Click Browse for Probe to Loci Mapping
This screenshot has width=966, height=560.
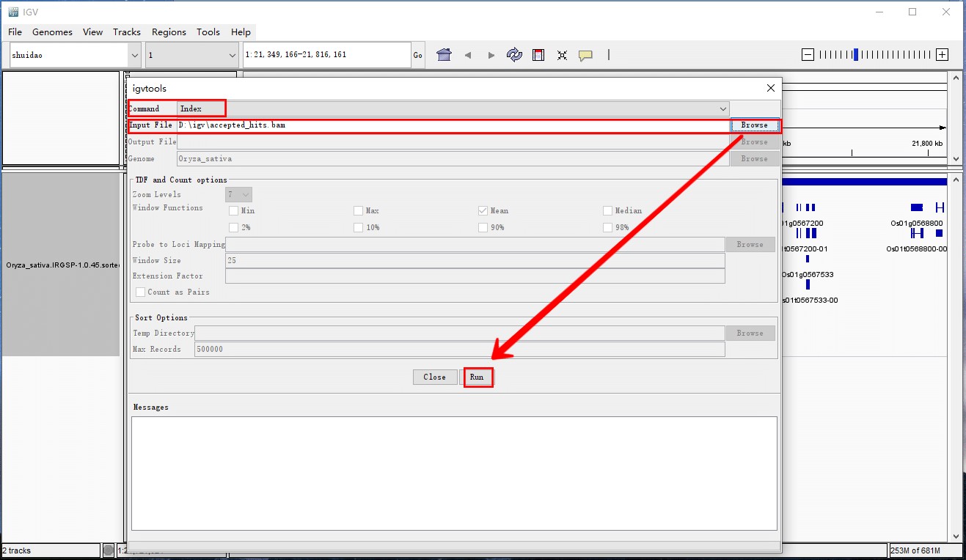tap(750, 244)
